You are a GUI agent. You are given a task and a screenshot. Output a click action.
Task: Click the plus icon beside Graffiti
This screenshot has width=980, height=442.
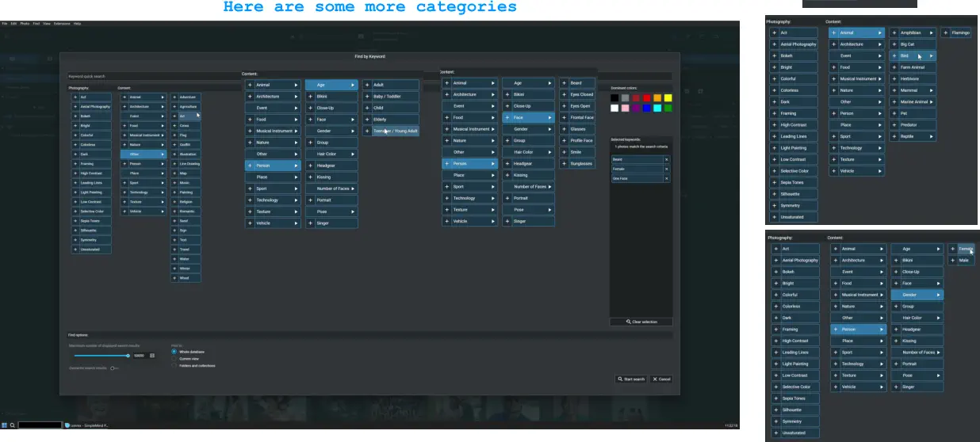(x=174, y=145)
